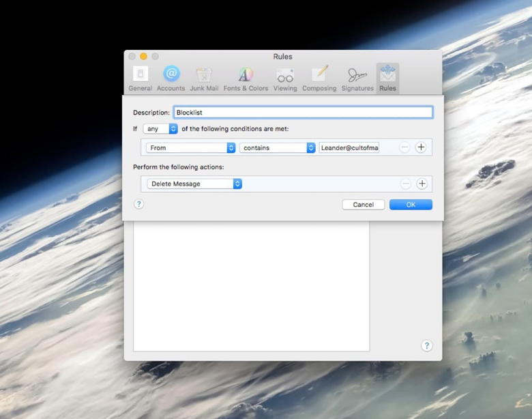Confirm the rule with OK
The width and height of the screenshot is (532, 419).
coord(411,205)
